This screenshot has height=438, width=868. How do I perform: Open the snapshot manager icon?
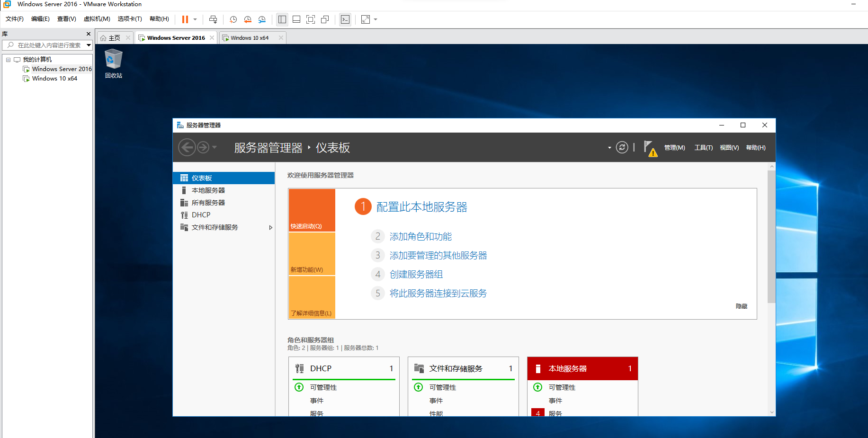(262, 19)
